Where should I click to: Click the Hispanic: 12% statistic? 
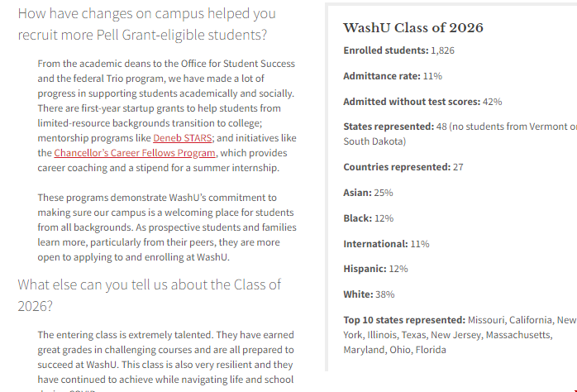(x=375, y=269)
